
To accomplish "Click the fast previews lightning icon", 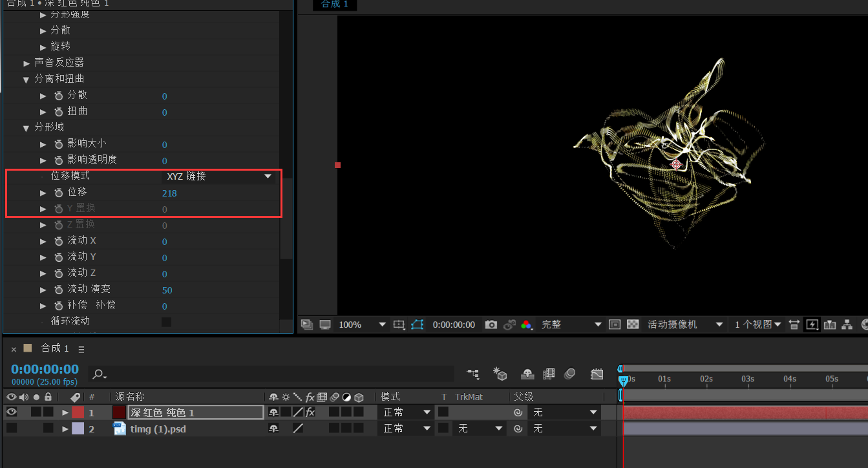I will pos(812,324).
